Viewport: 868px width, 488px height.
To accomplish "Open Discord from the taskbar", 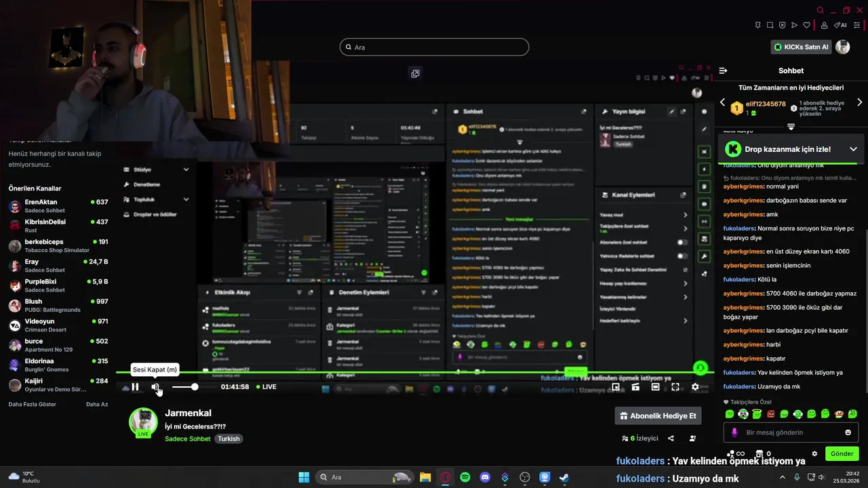I will 485,477.
